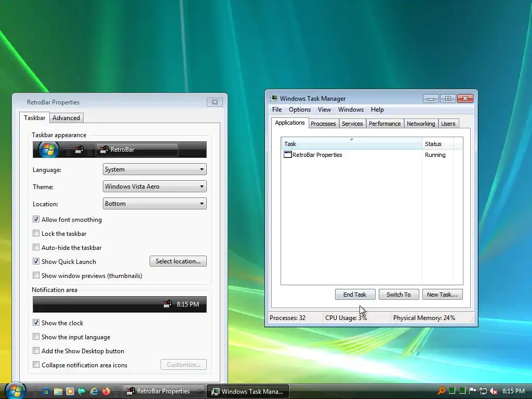The height and width of the screenshot is (399, 532).
Task: Open the Theme dropdown showing Windows Vista Aero
Action: point(155,187)
